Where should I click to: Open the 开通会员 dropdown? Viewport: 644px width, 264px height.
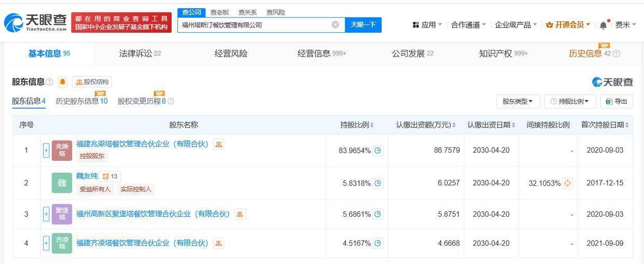pyautogui.click(x=568, y=25)
